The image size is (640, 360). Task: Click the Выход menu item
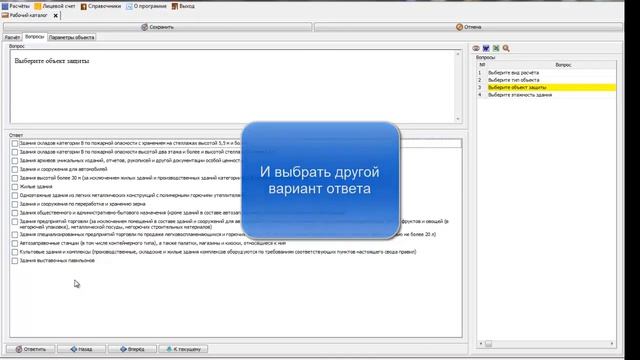(x=183, y=6)
